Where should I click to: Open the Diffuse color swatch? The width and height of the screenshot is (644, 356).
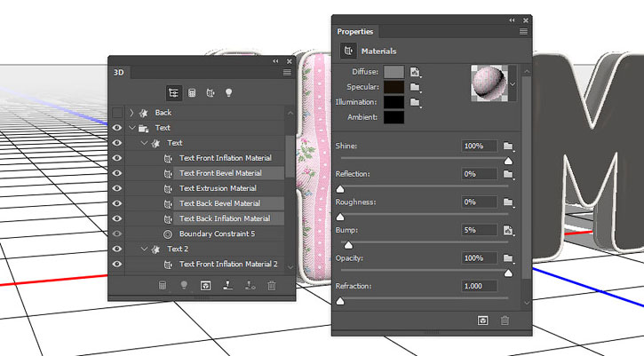[394, 72]
